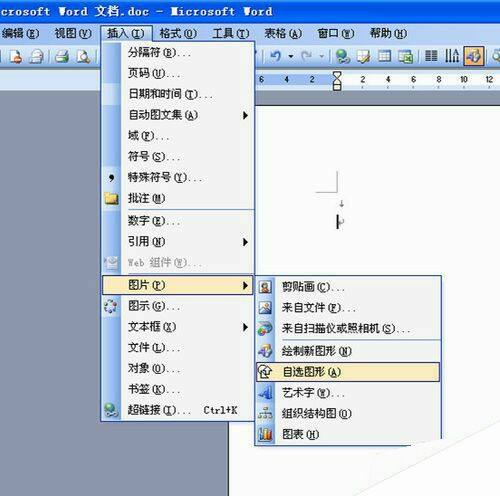Screen dimensions: 500x496
Task: Open the 工具(T) menu
Action: [231, 33]
